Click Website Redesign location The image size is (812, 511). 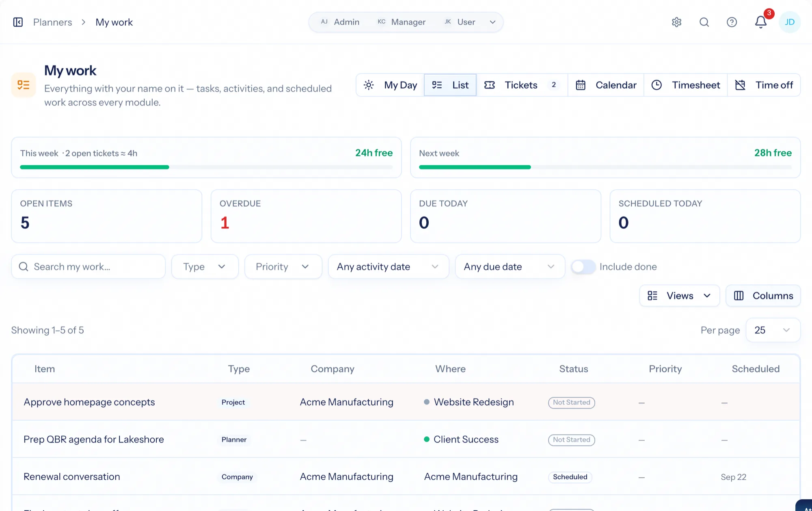[474, 402]
